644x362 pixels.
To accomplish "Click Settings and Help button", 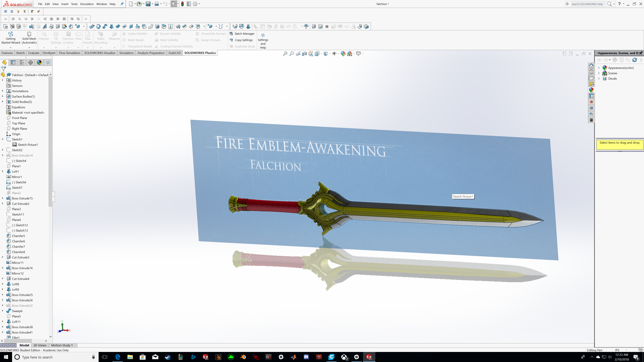I will (263, 41).
